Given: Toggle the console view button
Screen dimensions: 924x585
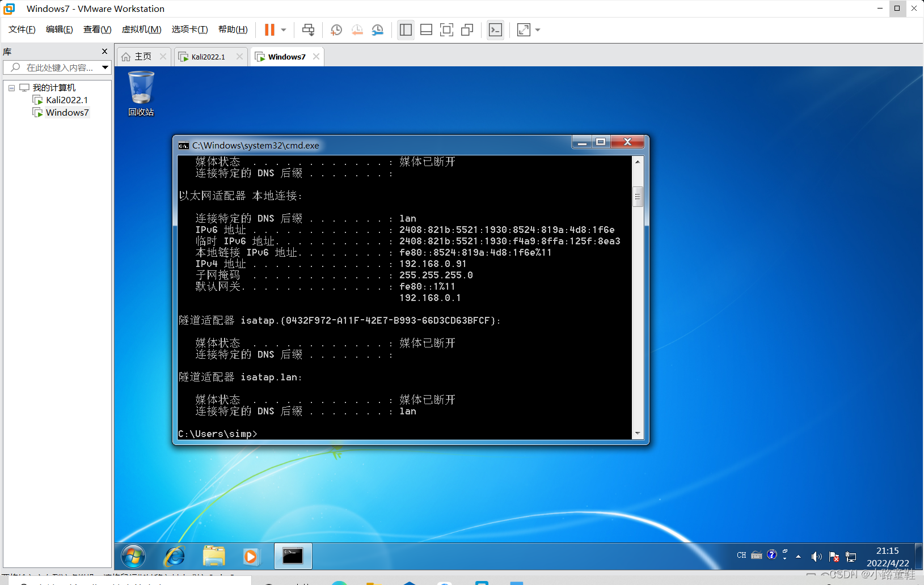Looking at the screenshot, I should (495, 30).
